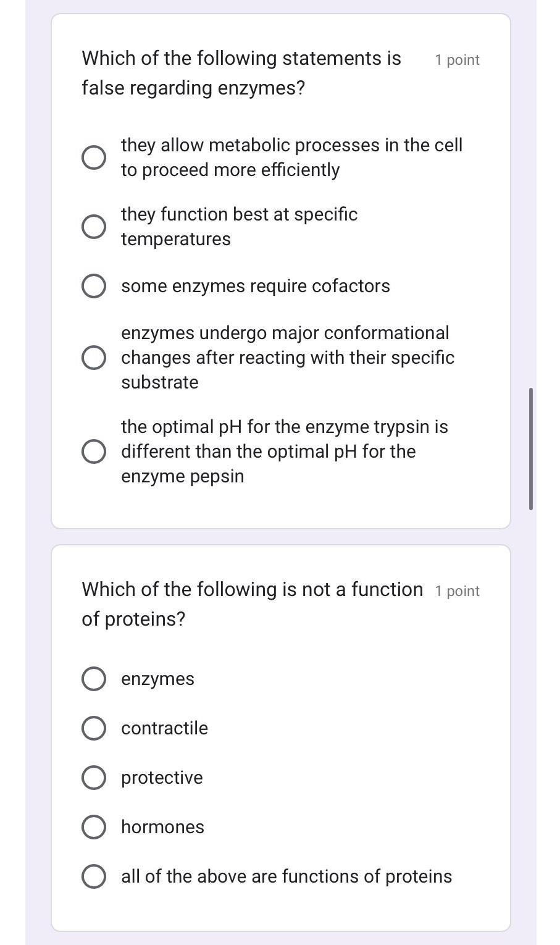Click the '1 point' label on enzymes question
Image resolution: width=560 pixels, height=945 pixels.
pyautogui.click(x=457, y=60)
